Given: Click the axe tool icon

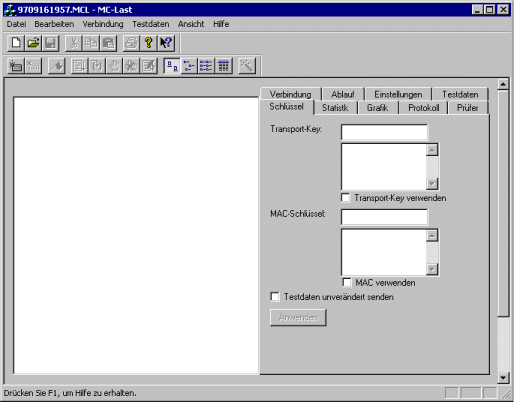Looking at the screenshot, I should (x=56, y=66).
